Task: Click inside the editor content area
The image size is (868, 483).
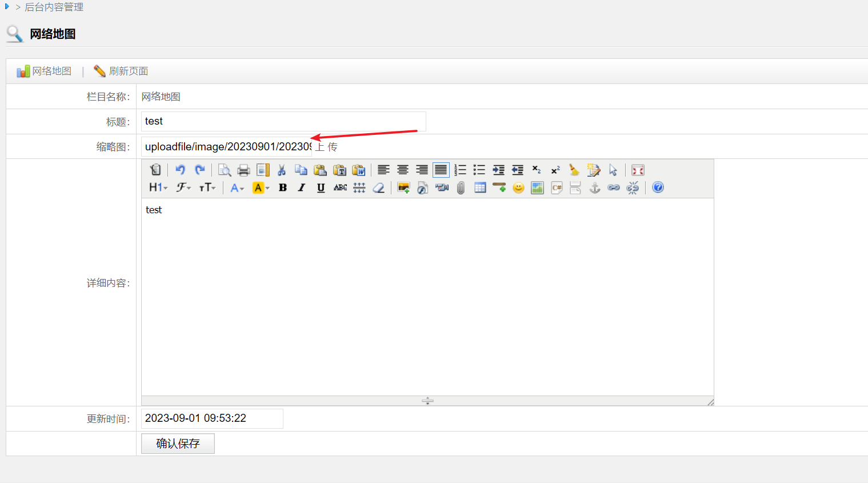Action: point(427,297)
